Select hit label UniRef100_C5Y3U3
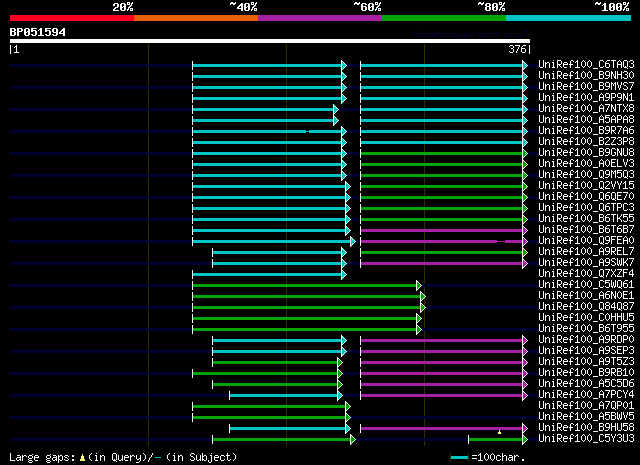 pos(586,439)
